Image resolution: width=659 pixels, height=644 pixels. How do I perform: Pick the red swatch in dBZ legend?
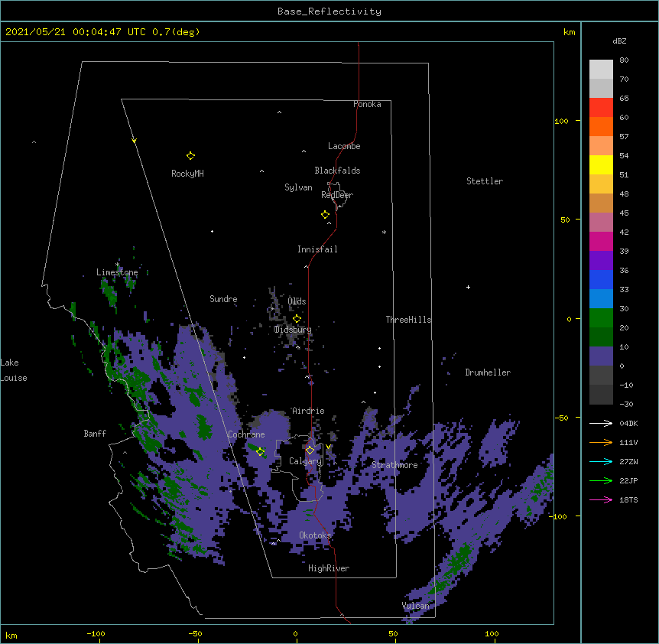coord(601,107)
